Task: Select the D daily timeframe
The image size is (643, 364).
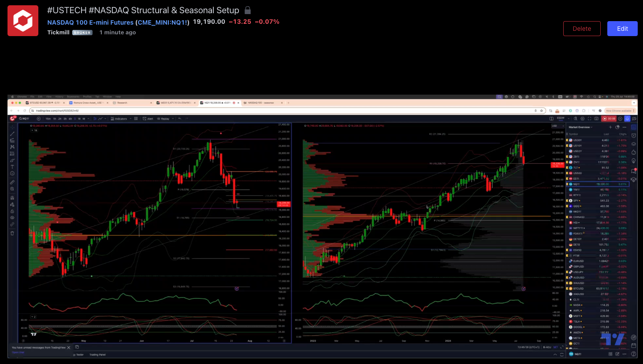Action: coord(75,118)
